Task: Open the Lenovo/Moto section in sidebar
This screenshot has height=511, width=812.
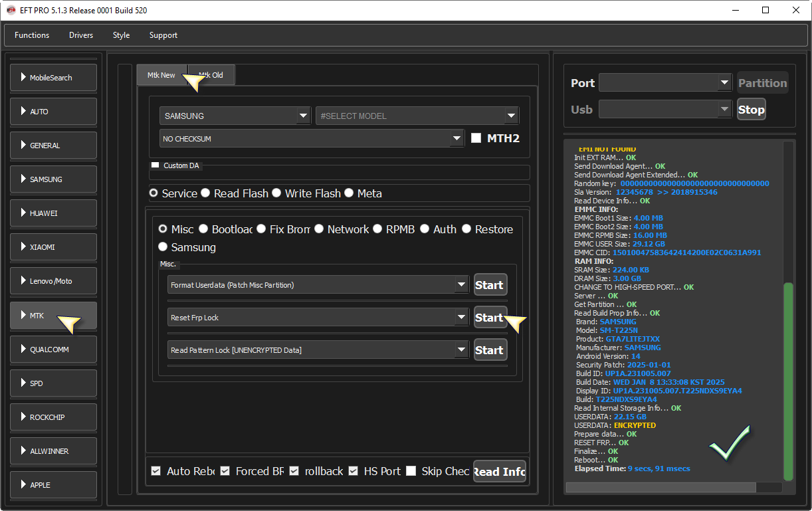Action: [x=54, y=281]
